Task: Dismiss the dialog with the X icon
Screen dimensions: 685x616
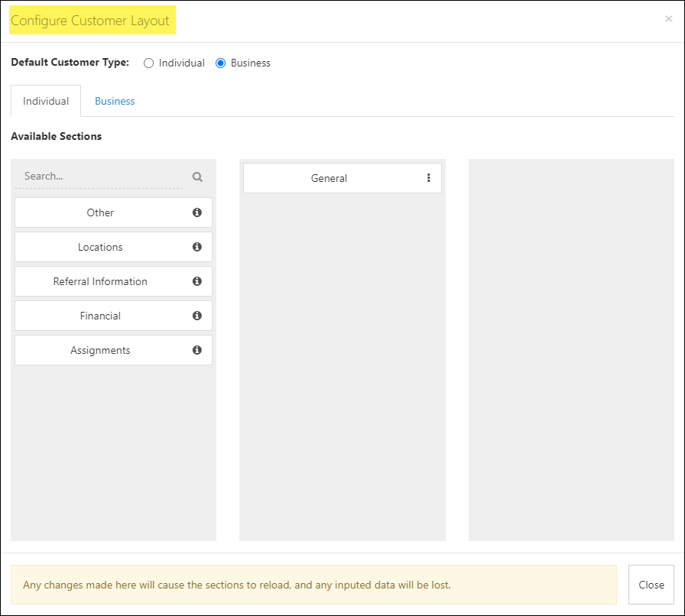Action: tap(668, 19)
